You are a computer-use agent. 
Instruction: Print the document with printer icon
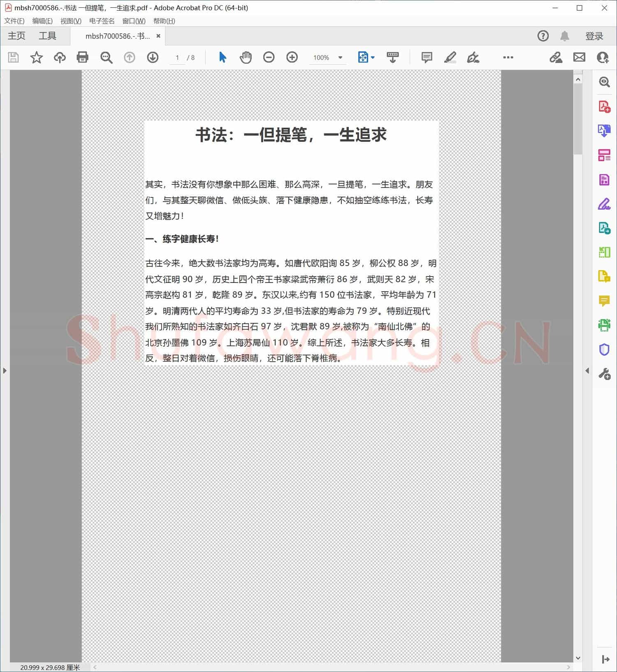point(83,57)
